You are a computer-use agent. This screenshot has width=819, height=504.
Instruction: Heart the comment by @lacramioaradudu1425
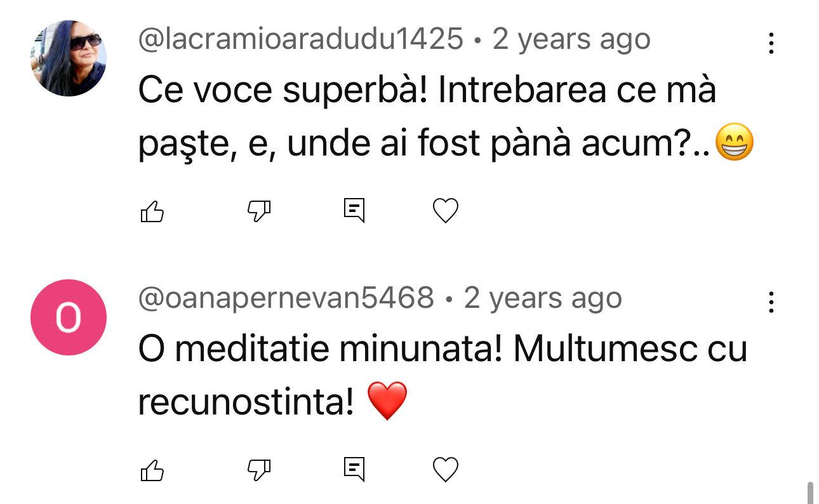(x=445, y=211)
